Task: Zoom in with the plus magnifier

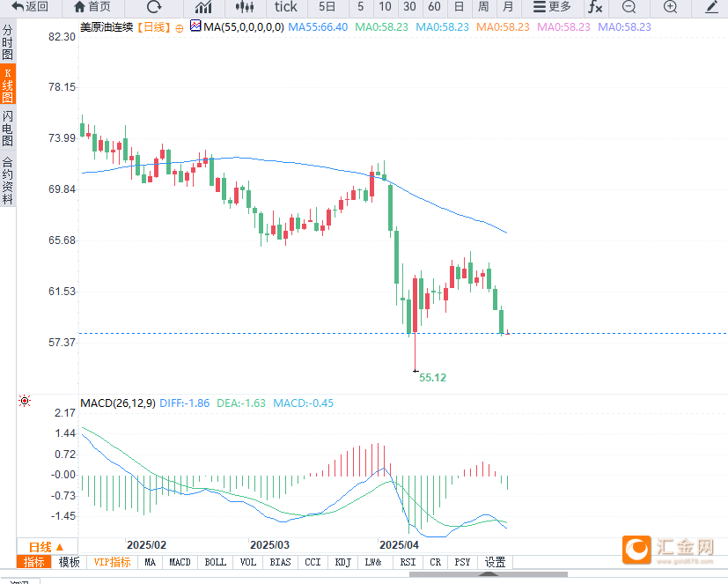Action: 670,7
